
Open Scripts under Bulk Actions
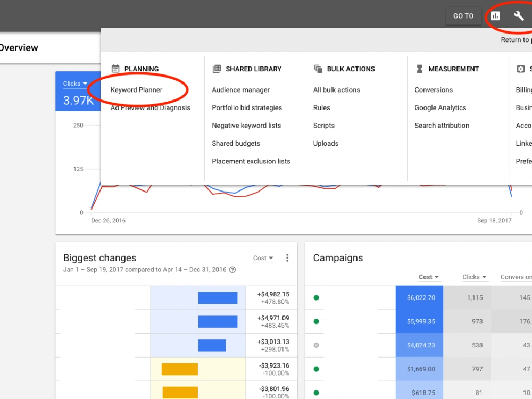click(323, 126)
